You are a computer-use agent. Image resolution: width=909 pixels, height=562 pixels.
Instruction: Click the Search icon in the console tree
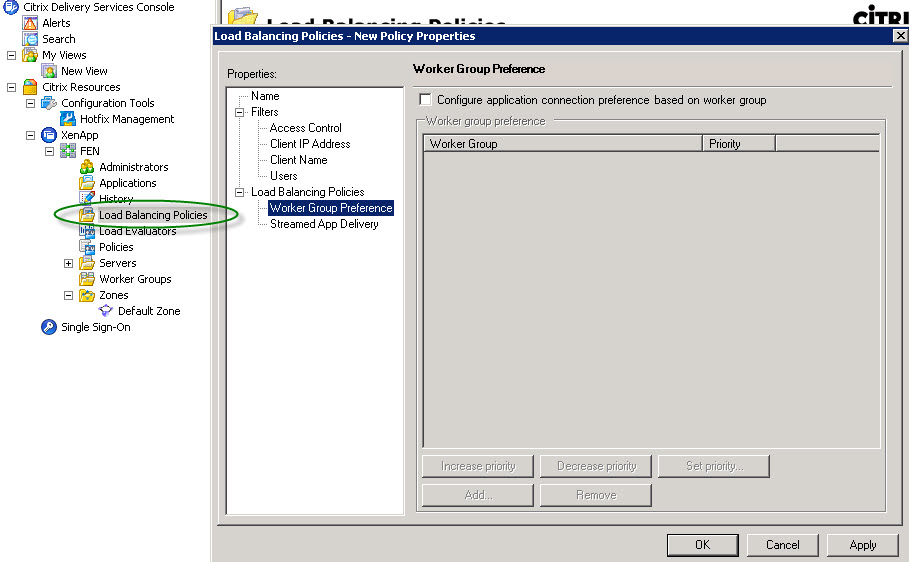[x=30, y=39]
